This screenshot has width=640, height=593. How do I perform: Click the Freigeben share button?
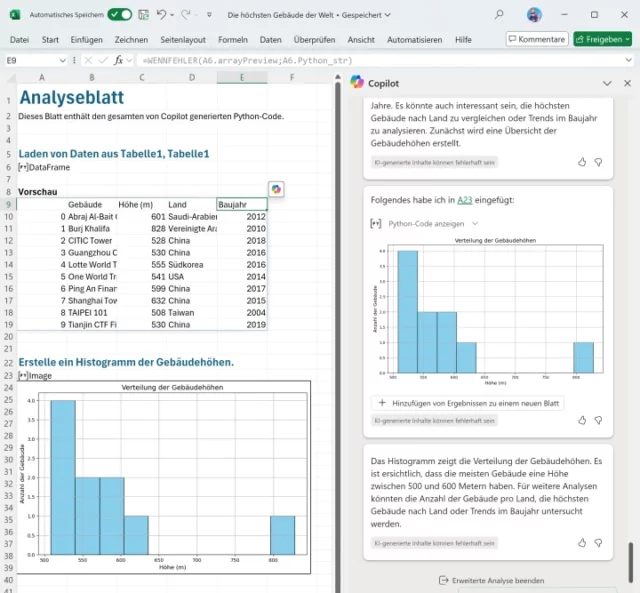(x=602, y=39)
